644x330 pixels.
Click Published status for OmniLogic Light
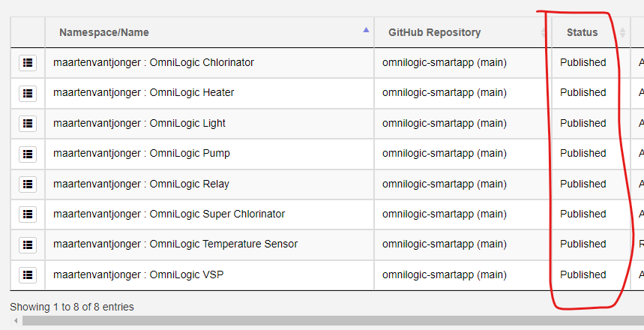pos(583,123)
